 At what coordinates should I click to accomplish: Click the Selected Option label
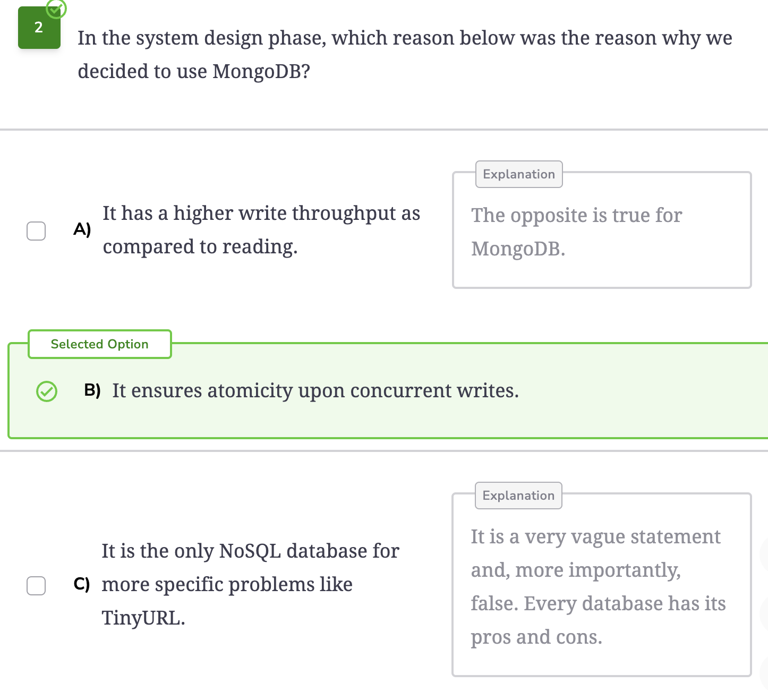pyautogui.click(x=100, y=344)
